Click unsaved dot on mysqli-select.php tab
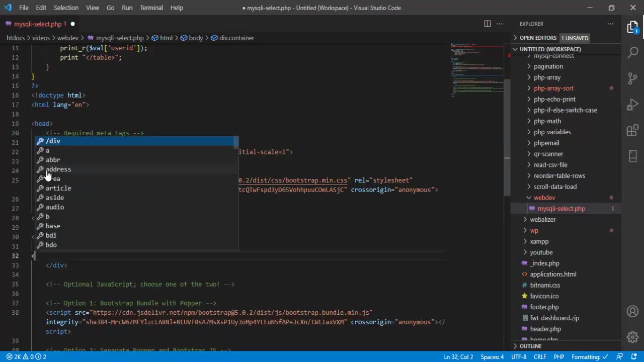Screen dimensions: 644x362 pyautogui.click(x=72, y=24)
